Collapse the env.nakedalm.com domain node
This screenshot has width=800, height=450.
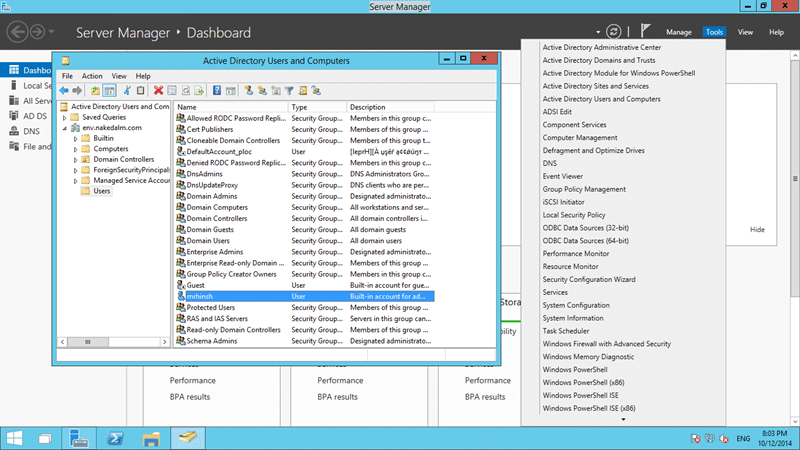[x=65, y=128]
